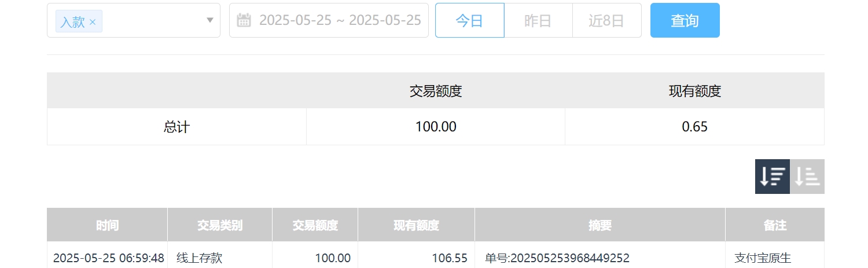Viewport: 868px width, 268px height.
Task: Click the 备注 column header
Action: [x=774, y=225]
